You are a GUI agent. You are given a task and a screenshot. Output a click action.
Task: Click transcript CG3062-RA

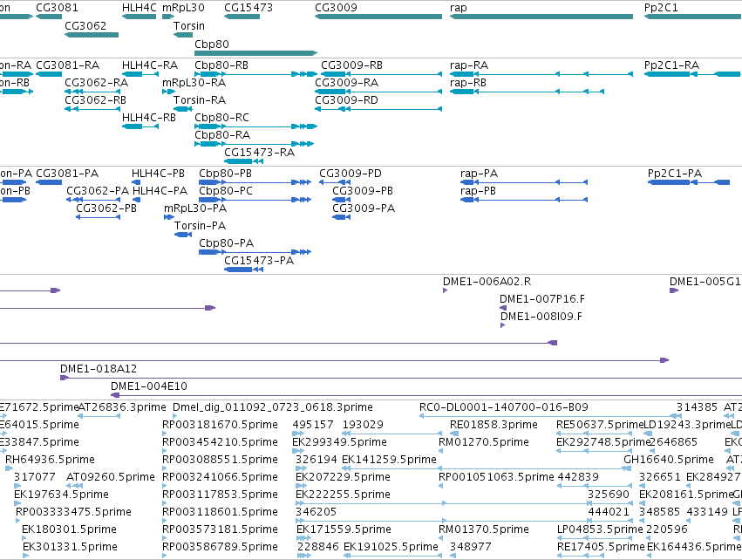point(92,92)
